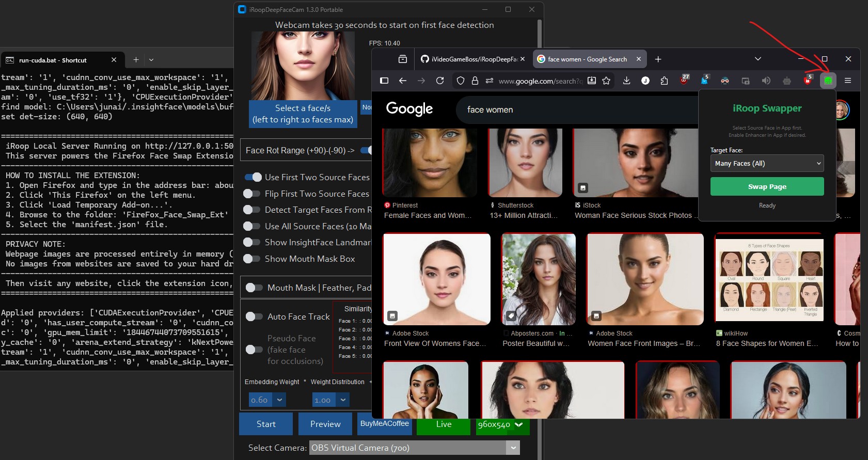Click the speaker volume extension icon
The width and height of the screenshot is (868, 460).
click(x=766, y=81)
